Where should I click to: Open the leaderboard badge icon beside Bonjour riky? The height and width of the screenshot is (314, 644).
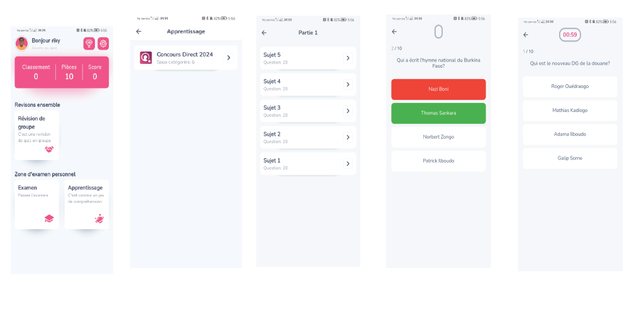89,43
